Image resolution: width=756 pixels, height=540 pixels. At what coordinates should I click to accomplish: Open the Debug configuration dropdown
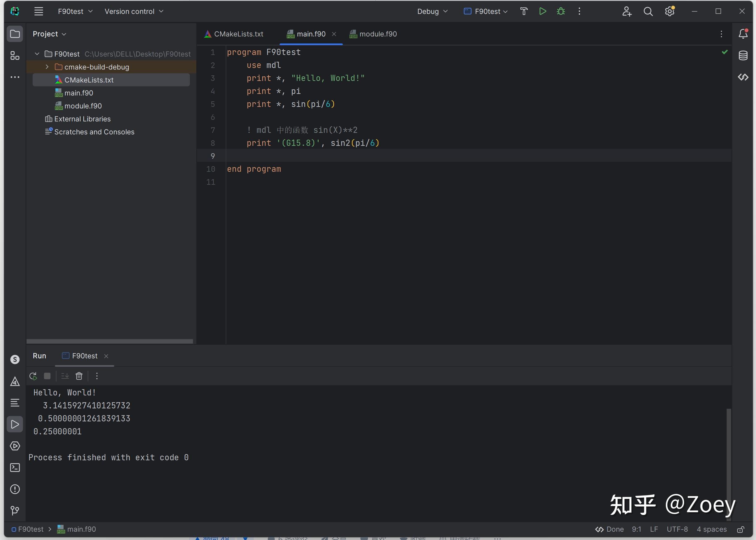(x=432, y=11)
